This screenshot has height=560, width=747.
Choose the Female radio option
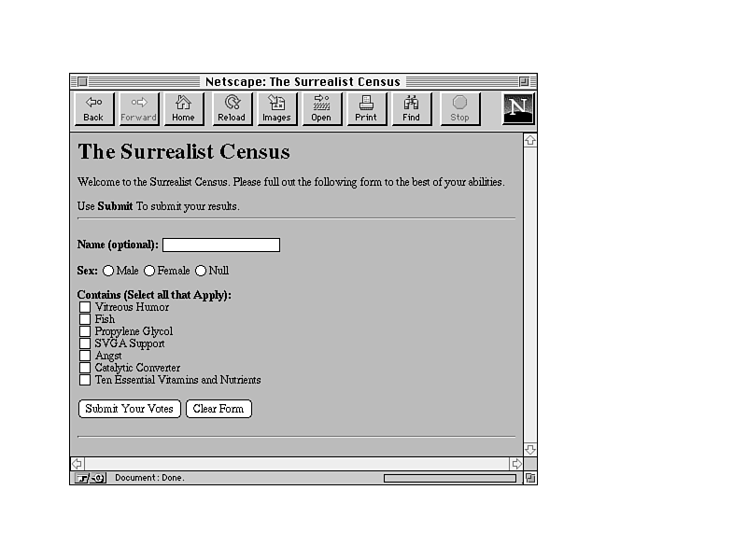(x=149, y=271)
